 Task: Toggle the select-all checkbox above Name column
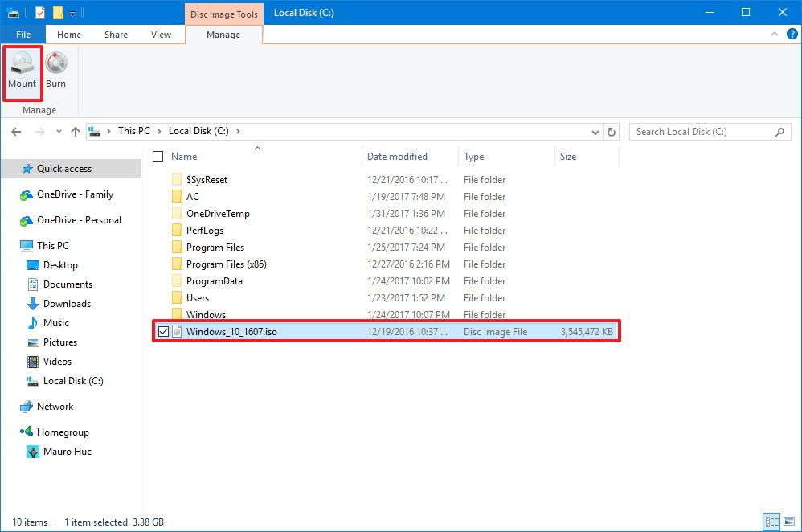tap(158, 156)
